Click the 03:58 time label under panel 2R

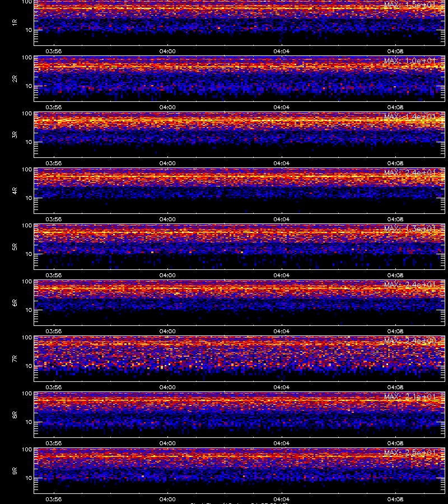click(x=54, y=107)
